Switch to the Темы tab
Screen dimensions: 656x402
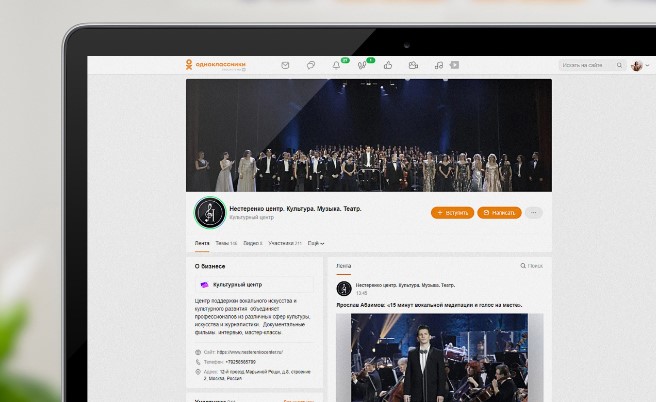(226, 243)
